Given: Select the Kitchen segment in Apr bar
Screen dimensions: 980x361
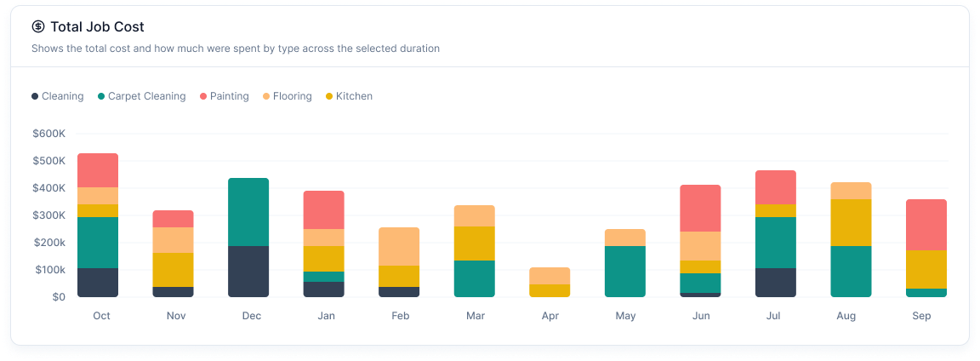Looking at the screenshot, I should click(x=550, y=290).
